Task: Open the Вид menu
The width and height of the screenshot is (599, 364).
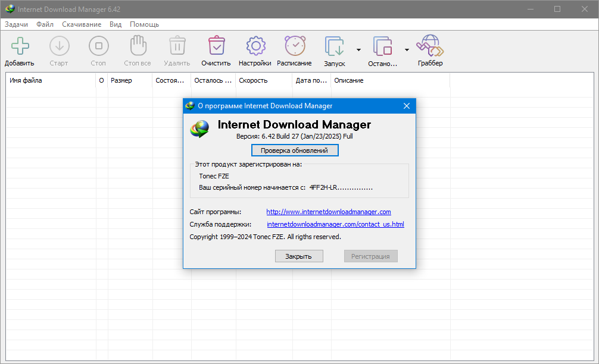Action: [116, 24]
